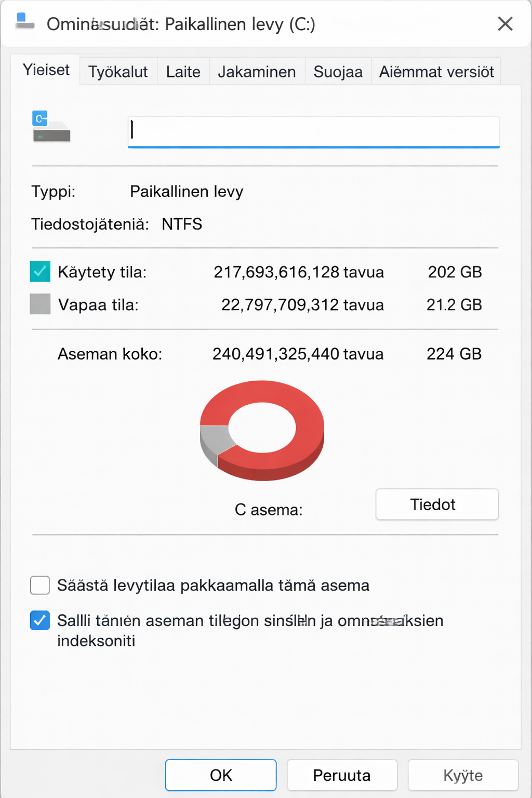Viewport: 532px width, 798px height.
Task: Open the Työkalut tab
Action: (x=118, y=72)
